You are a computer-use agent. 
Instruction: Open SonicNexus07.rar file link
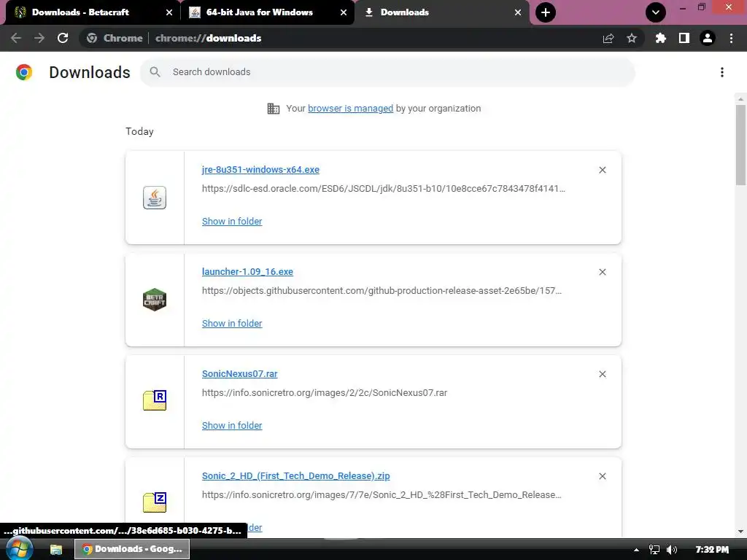click(239, 374)
